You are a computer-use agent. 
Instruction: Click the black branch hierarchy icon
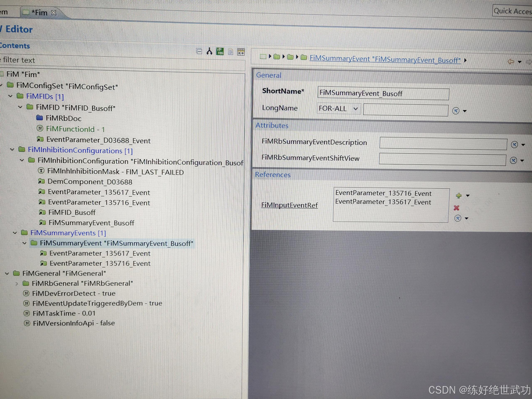[209, 52]
